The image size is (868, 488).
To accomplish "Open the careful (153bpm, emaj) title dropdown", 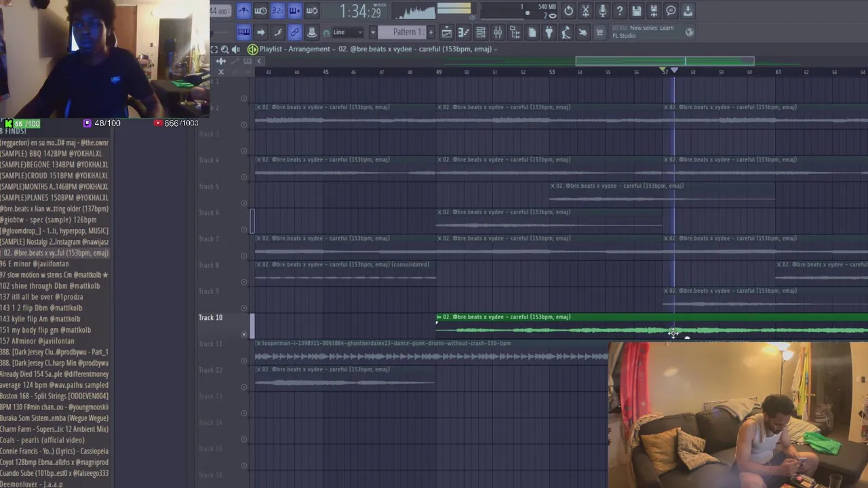I will (418, 49).
